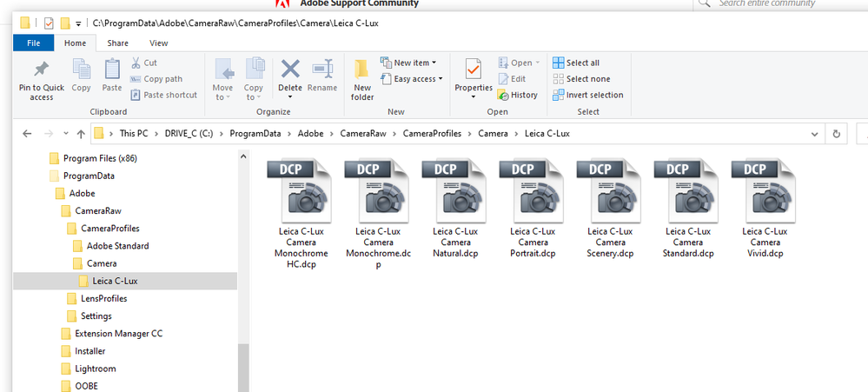Click the Paste clipboard icon
Viewport: 868px width, 392px height.
pos(112,70)
